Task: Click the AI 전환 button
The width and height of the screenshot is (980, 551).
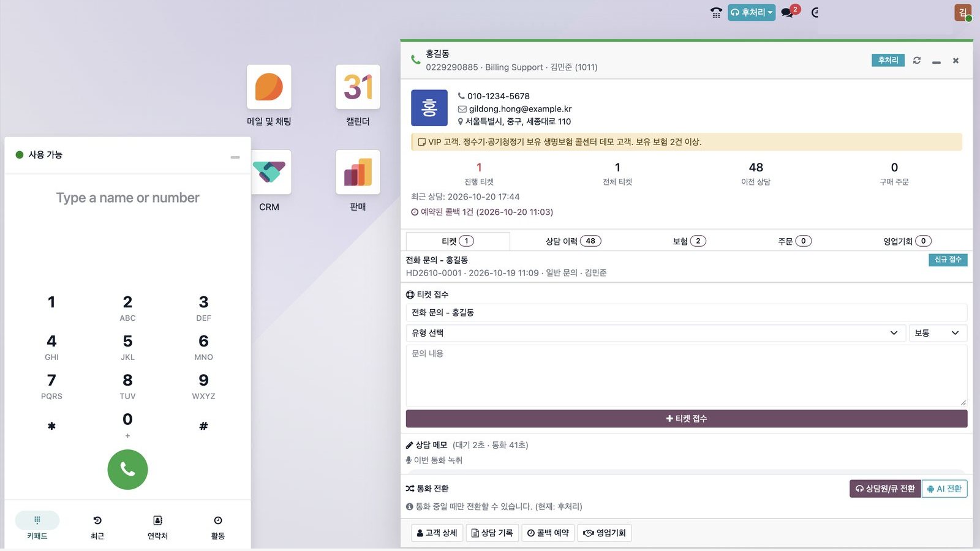Action: 944,489
